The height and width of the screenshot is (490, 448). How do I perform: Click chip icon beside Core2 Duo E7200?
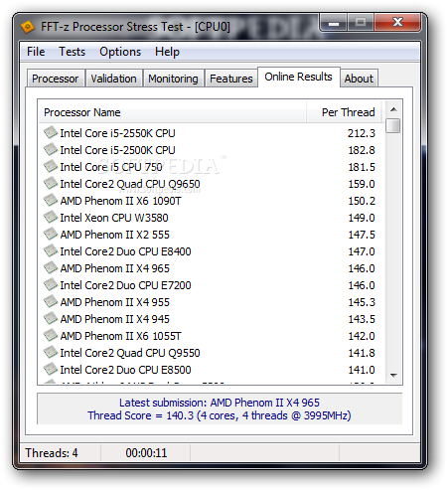pos(51,284)
